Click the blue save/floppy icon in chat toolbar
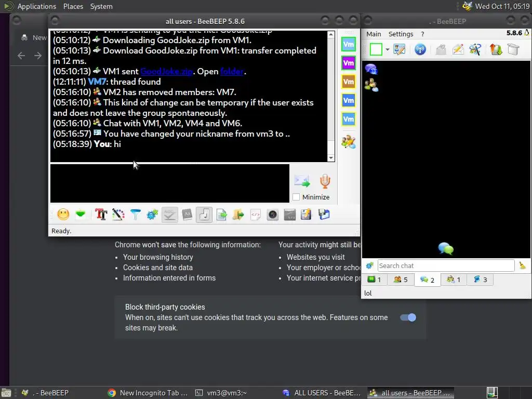 [x=324, y=215]
